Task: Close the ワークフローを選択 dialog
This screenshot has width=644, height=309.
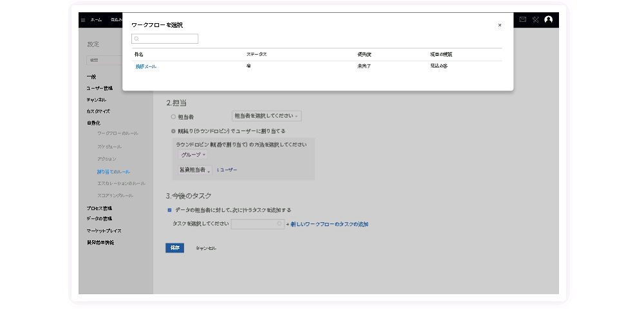Action: coord(500,25)
